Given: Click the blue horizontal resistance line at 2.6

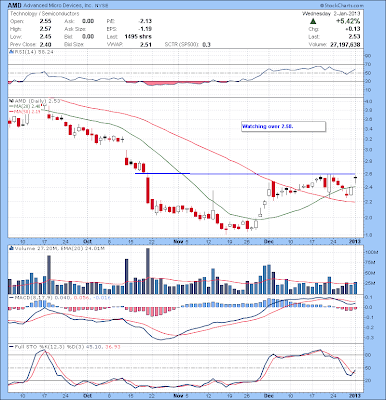Looking at the screenshot, I should (245, 174).
